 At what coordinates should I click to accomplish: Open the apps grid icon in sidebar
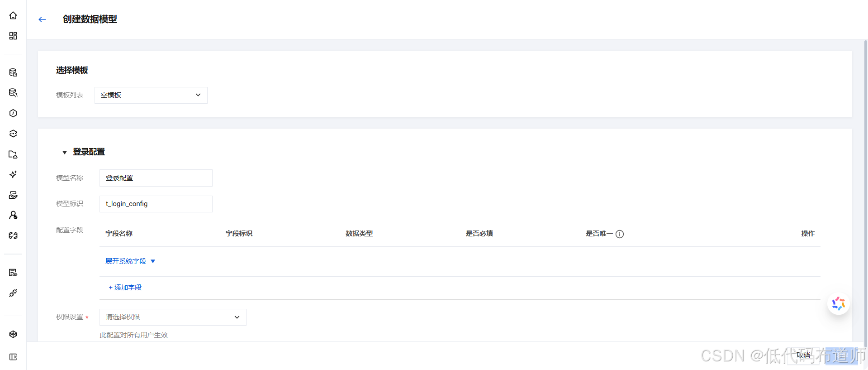[13, 36]
